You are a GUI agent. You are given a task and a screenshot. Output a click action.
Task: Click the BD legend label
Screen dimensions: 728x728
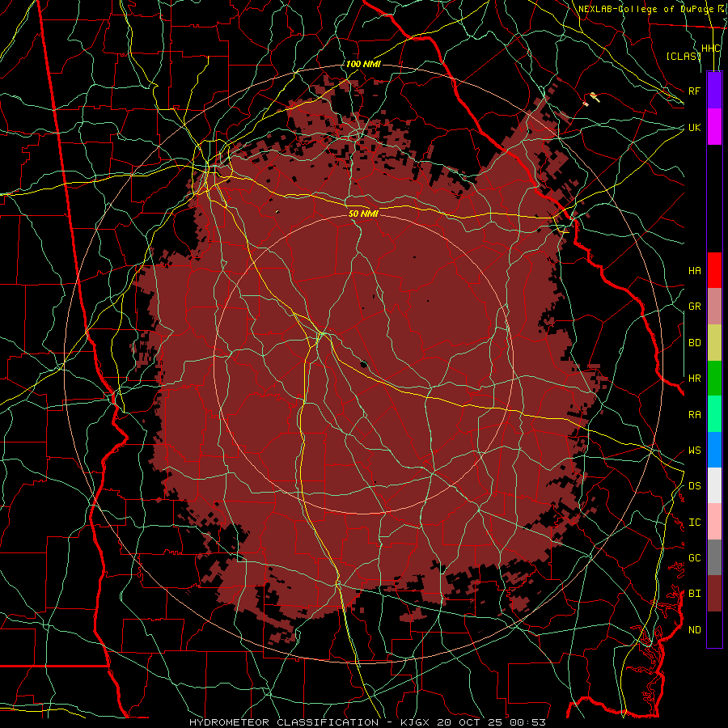point(694,343)
